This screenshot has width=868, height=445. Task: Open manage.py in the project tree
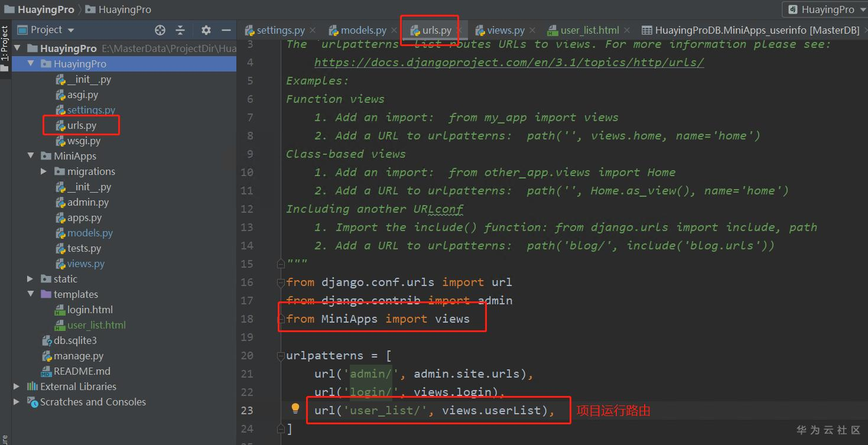(x=79, y=356)
